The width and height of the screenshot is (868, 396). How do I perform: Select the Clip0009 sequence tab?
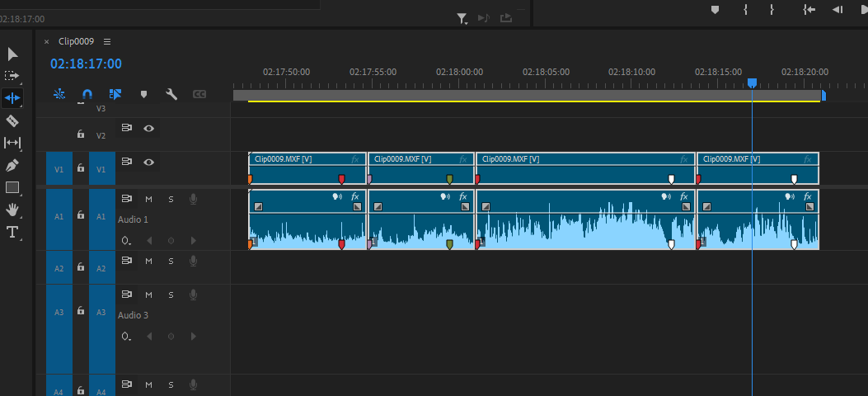coord(77,41)
